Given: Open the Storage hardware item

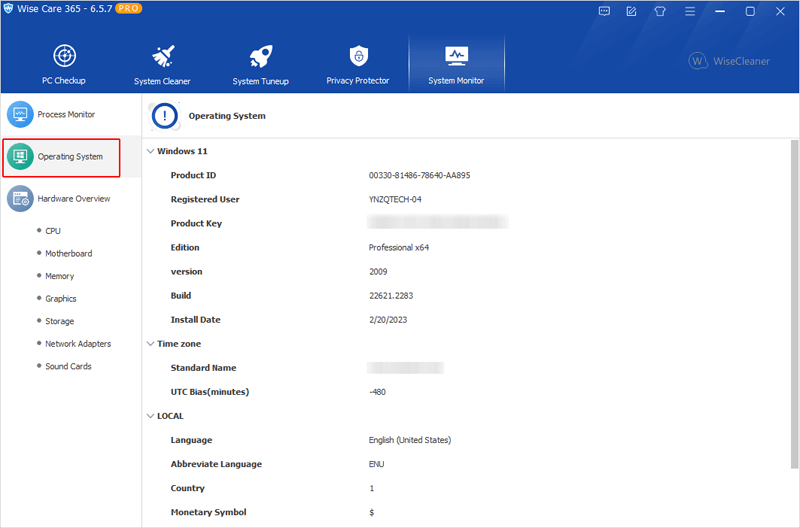Looking at the screenshot, I should click(60, 321).
